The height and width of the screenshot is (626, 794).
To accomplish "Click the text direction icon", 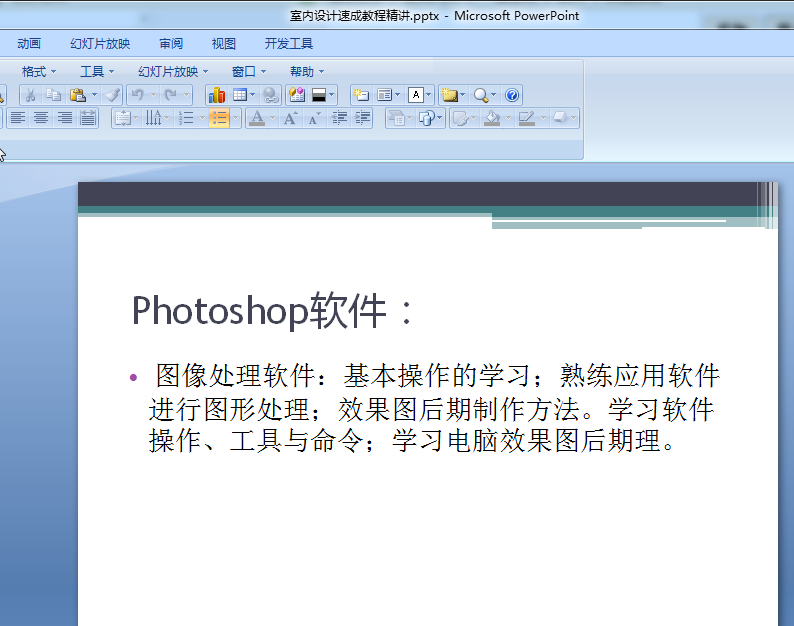I will pyautogui.click(x=153, y=118).
